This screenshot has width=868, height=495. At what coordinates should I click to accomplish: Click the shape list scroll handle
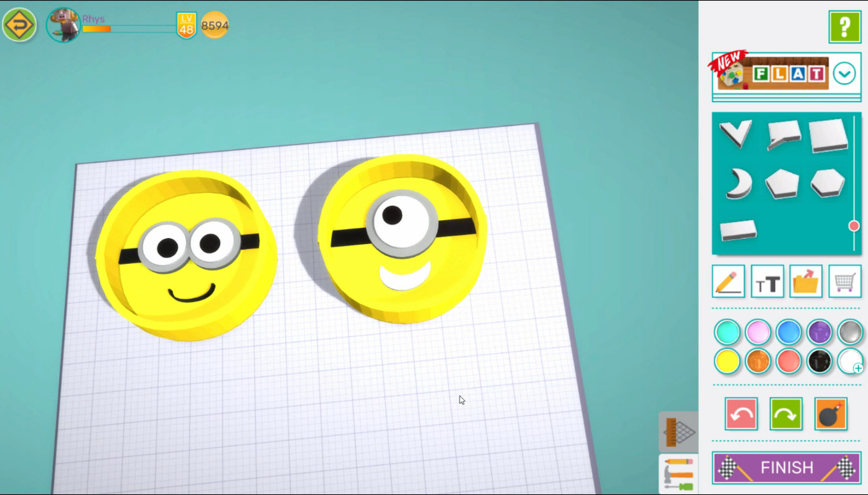click(x=854, y=226)
